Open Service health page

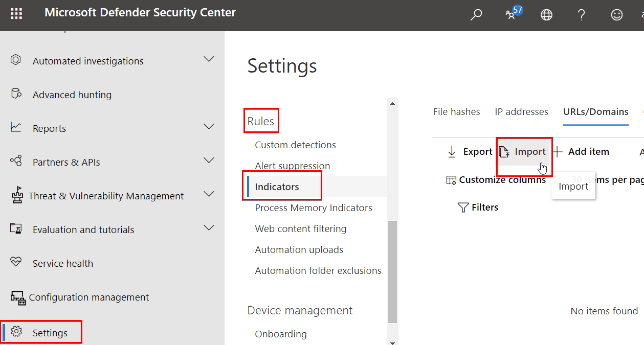pos(63,263)
